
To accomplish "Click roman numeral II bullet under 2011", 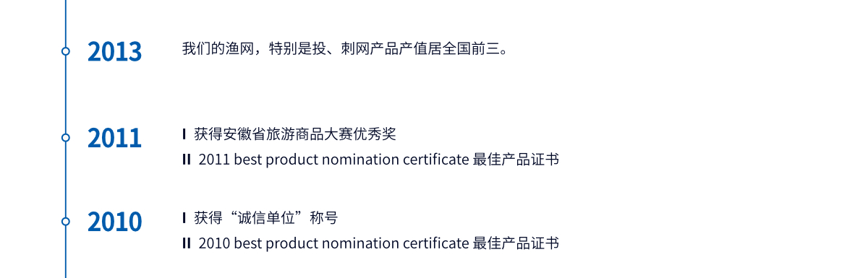I will (x=187, y=160).
